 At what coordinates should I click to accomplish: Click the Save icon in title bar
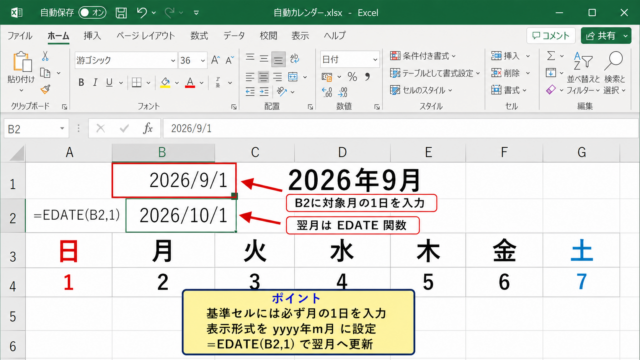121,13
